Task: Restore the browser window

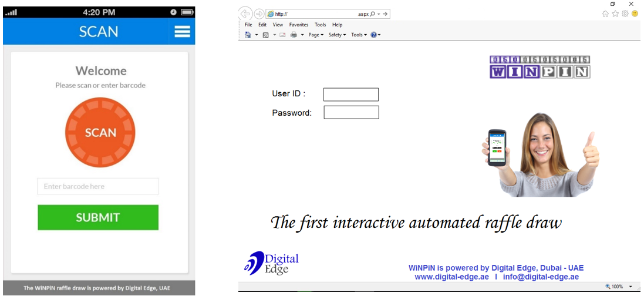Action: (613, 4)
